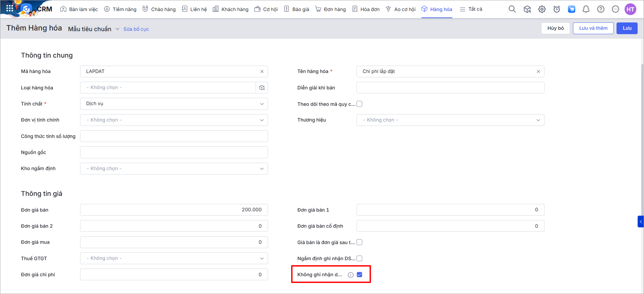Open the Thương hiệu dropdown
This screenshot has height=294, width=644.
450,120
